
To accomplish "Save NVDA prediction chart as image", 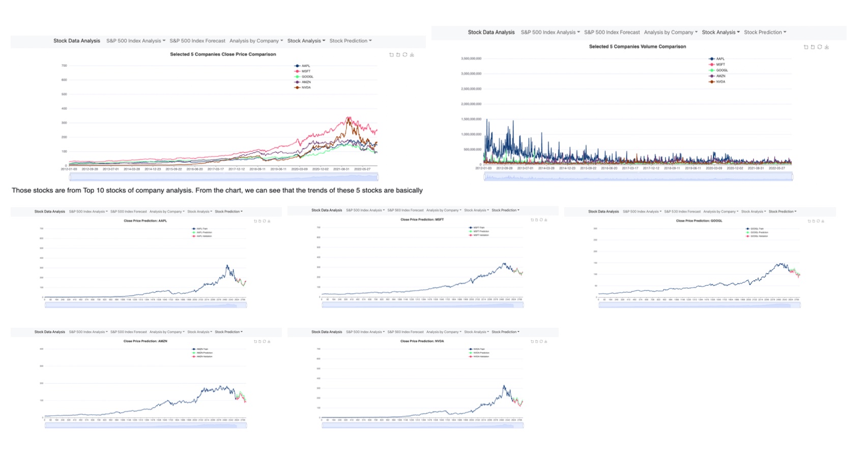I will 546,342.
